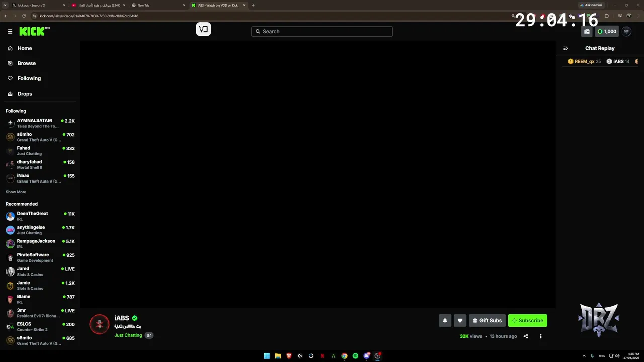Switch to the 'kick ads - Search / X' tab

pos(38,5)
